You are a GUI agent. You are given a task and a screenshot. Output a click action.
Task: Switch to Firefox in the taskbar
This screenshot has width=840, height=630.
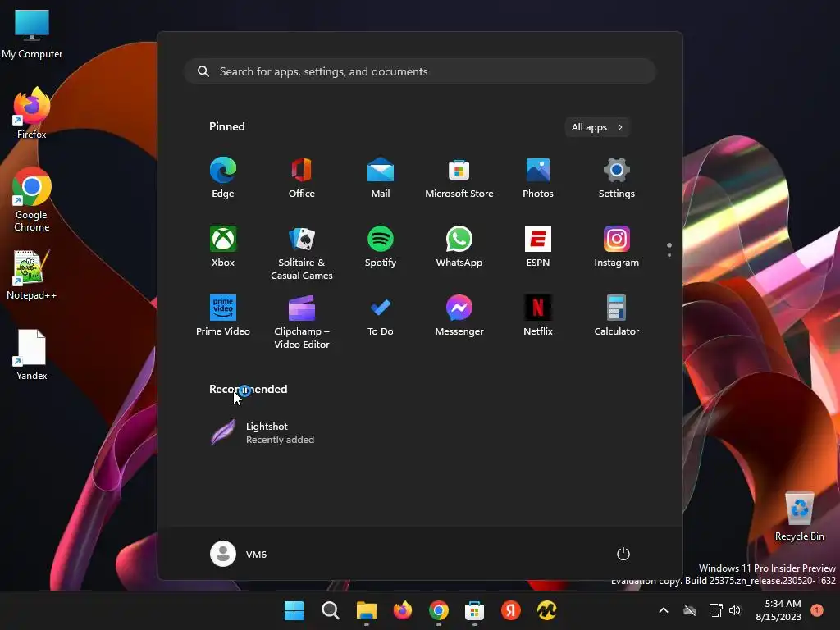(402, 610)
